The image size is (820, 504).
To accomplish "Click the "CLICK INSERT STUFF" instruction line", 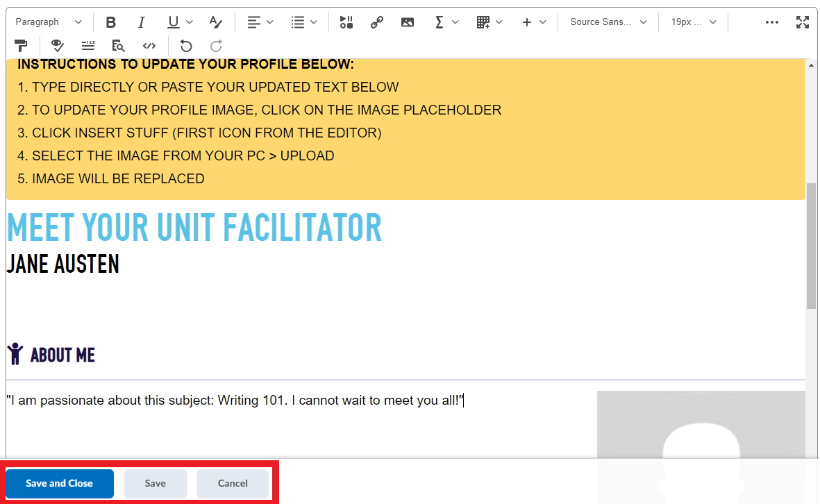I will click(x=199, y=133).
